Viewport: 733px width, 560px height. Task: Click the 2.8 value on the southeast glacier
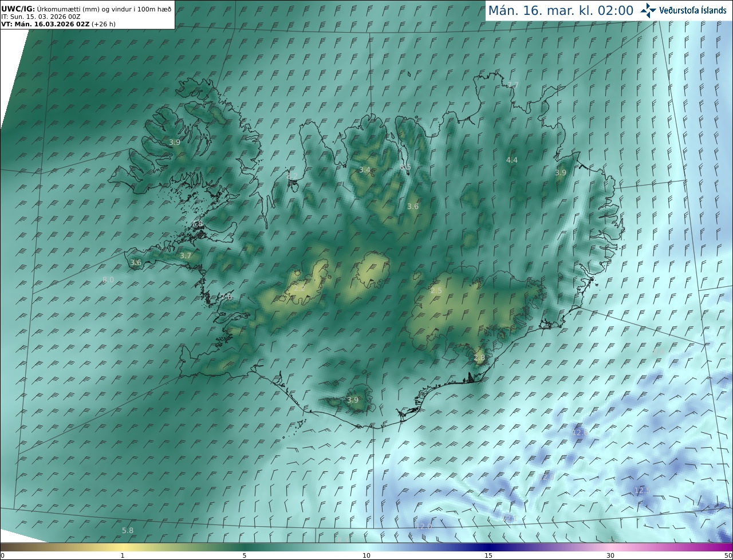point(479,358)
